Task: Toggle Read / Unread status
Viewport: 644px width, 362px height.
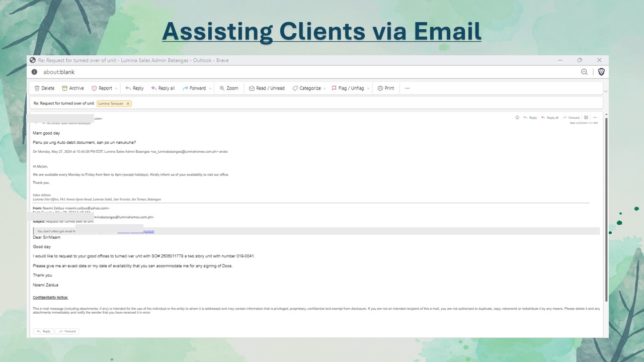Action: point(267,88)
